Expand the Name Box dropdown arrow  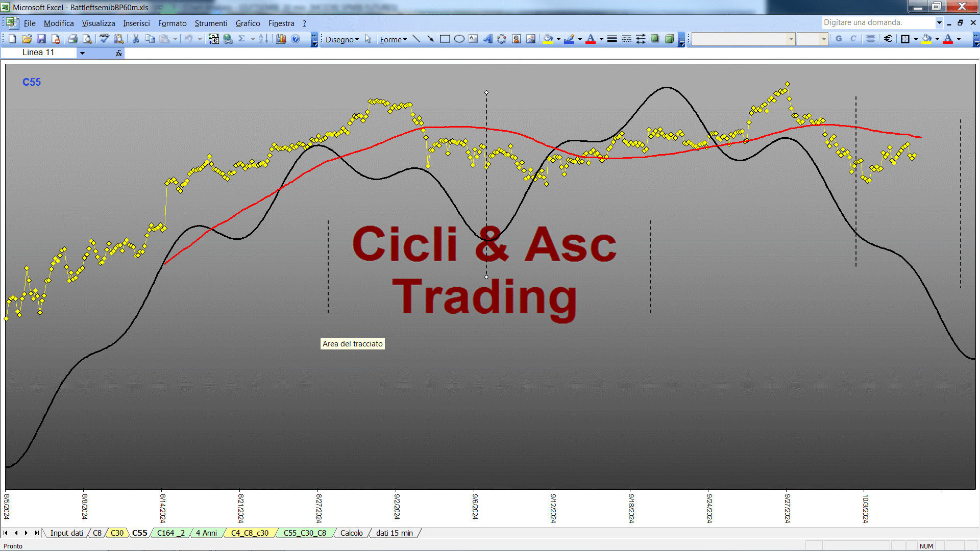pos(82,53)
